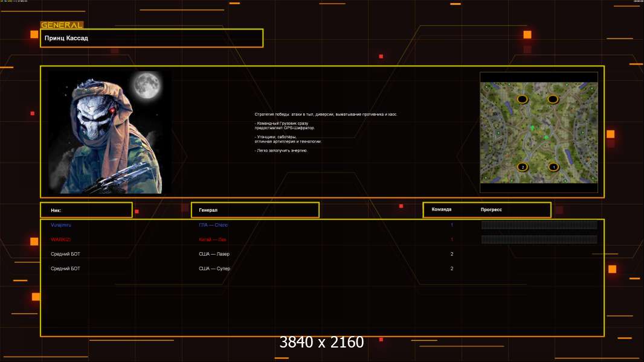This screenshot has width=644, height=362.
Task: Click the 'Стратегия победы' description line
Action: tap(326, 115)
